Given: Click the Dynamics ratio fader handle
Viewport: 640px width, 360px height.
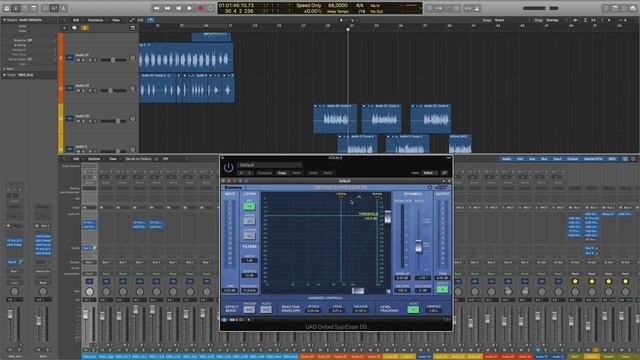Looking at the screenshot, I should tap(418, 247).
